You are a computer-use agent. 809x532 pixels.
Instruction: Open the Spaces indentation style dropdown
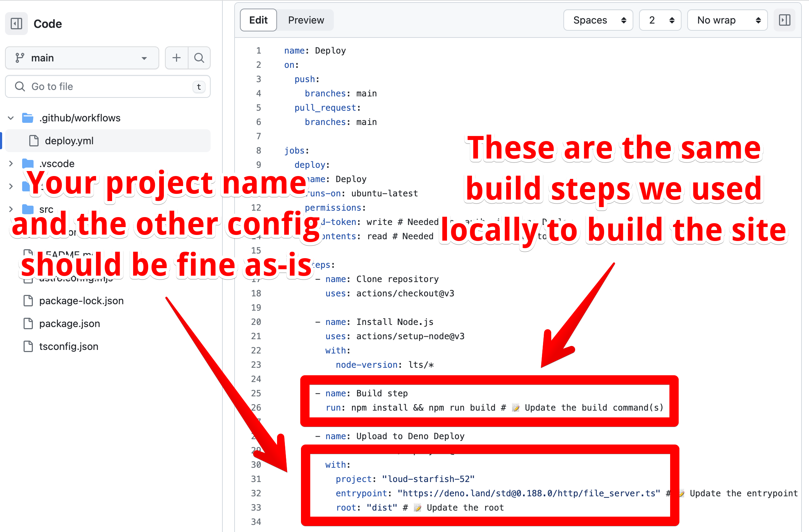pyautogui.click(x=598, y=20)
